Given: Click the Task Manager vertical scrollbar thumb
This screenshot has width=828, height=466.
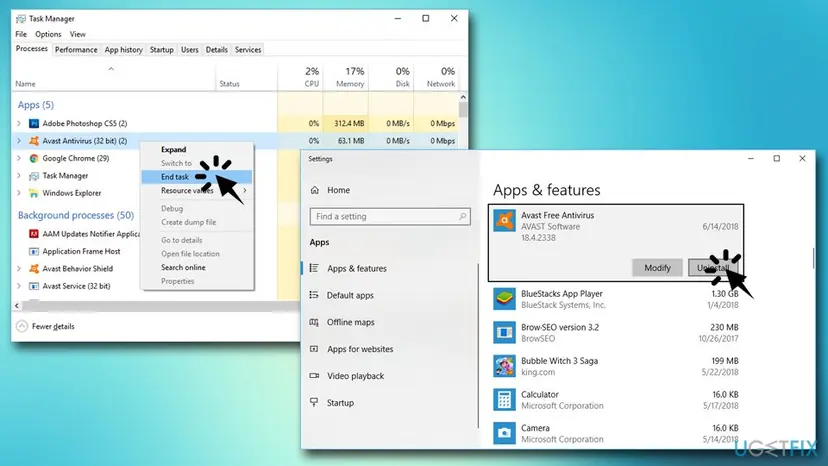Looking at the screenshot, I should [463, 110].
